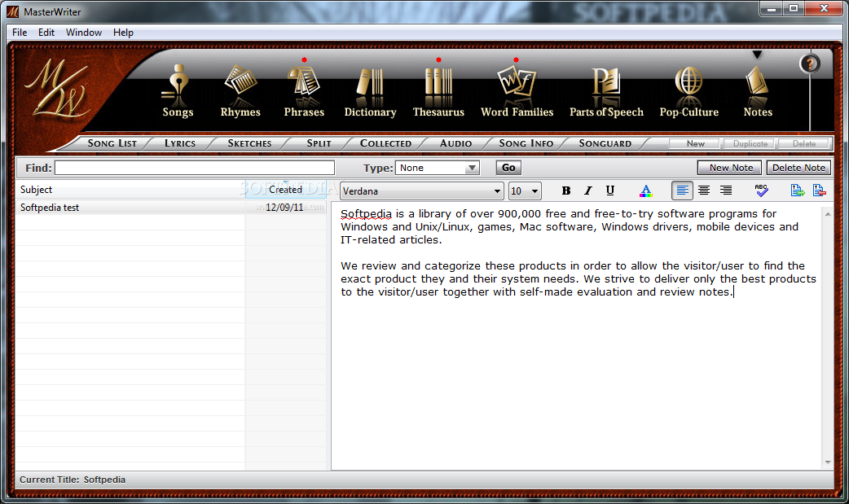Switch to the Split tab
Viewport: 849px width, 504px height.
point(319,143)
